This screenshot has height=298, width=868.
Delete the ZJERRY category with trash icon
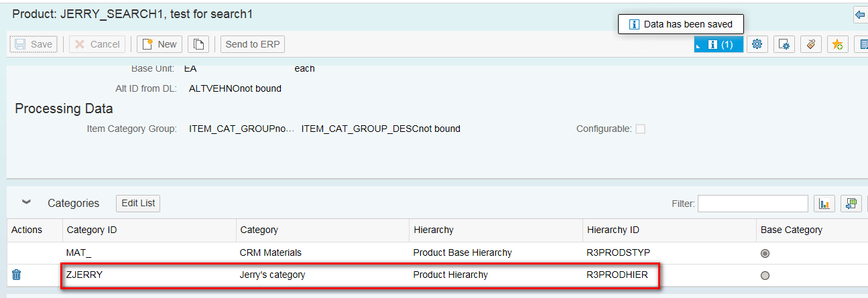pos(17,275)
